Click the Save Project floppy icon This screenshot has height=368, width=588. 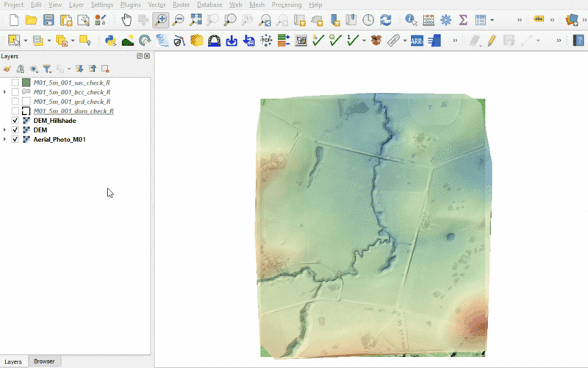(x=49, y=20)
